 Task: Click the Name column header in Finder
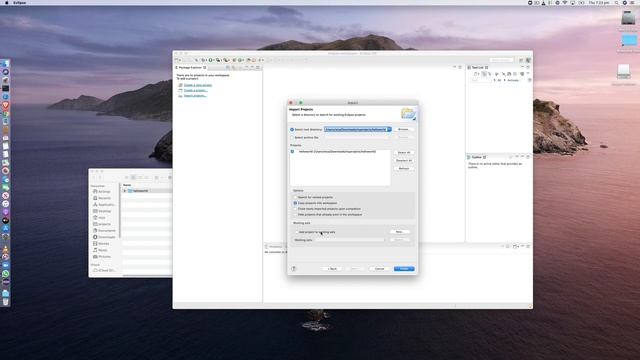pos(127,185)
